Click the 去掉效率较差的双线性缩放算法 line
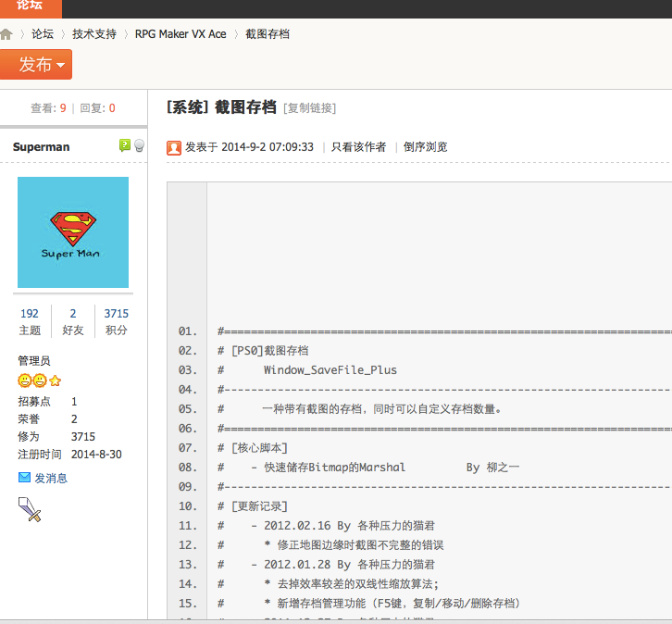Viewport: 672px width, 624px height. point(352,583)
